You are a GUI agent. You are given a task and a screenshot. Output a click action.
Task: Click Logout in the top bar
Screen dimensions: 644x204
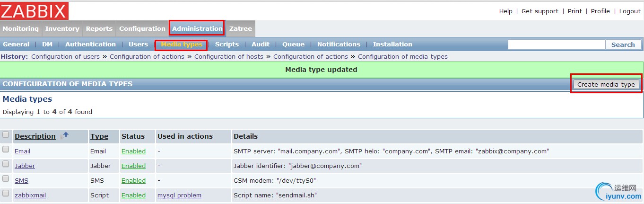point(630,11)
